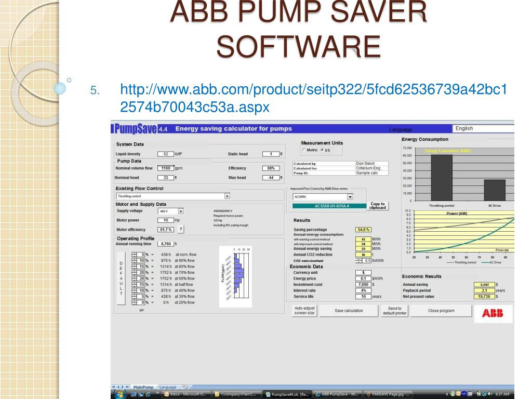Open Supply voltage dropdown

pyautogui.click(x=181, y=211)
